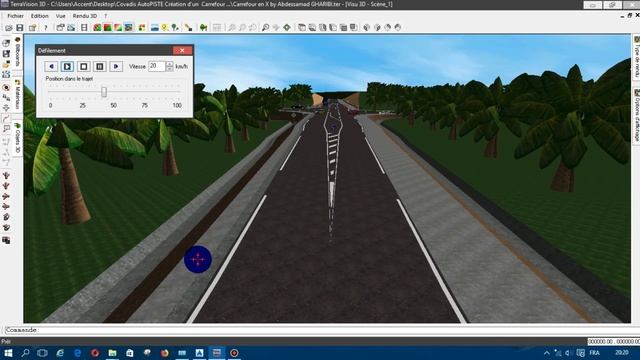Switch to the Billboards side tab
Screen dimensions: 640x360
(x=18, y=52)
